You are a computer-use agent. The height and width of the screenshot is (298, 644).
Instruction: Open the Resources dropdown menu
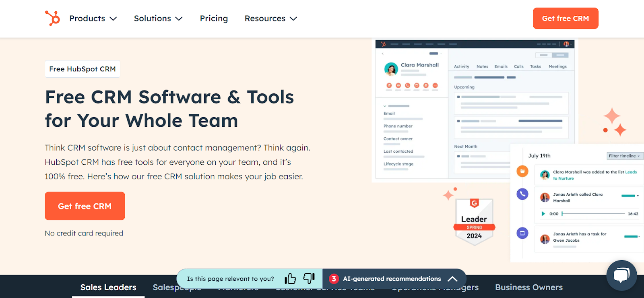271,19
